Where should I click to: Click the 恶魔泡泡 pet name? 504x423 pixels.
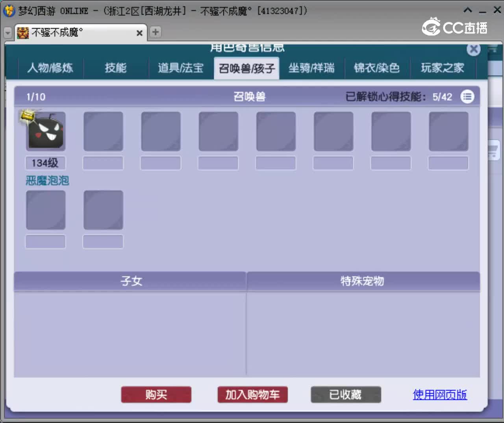(x=47, y=181)
